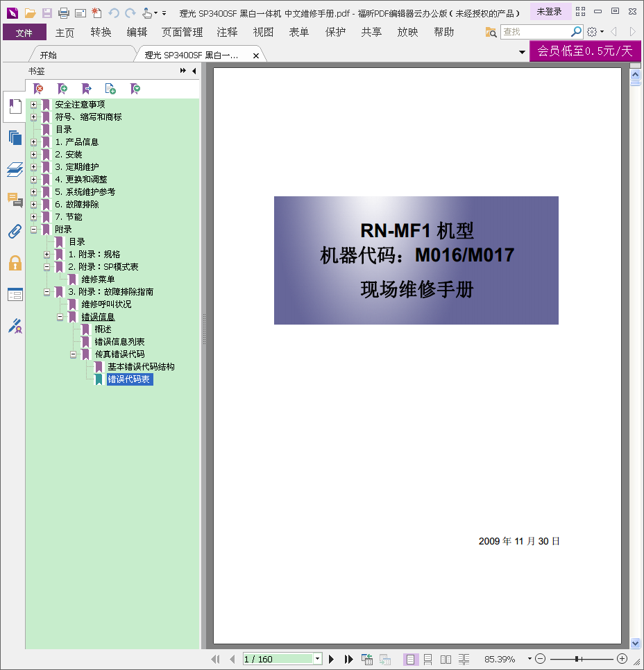Expand the 1. 产品信息 bookmark node

33,142
